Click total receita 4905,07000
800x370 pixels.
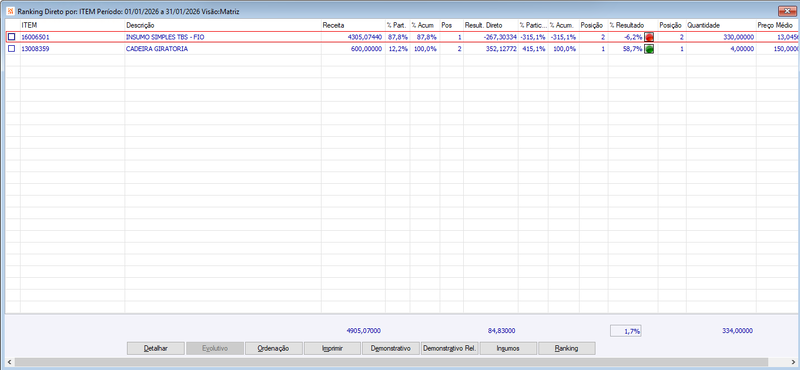(x=363, y=331)
